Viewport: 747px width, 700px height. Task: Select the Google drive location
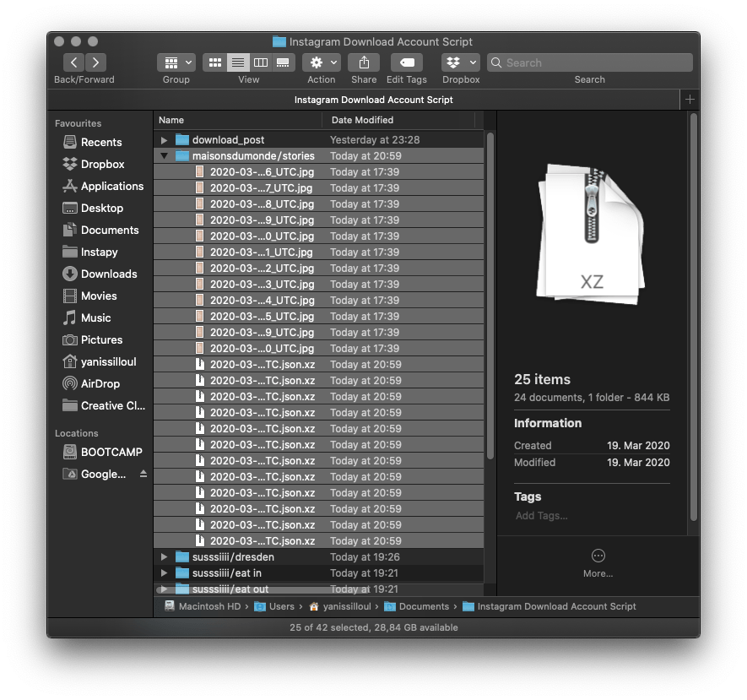click(x=103, y=474)
